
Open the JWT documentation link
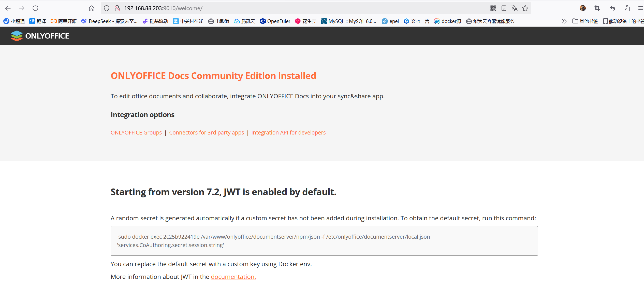click(x=233, y=277)
